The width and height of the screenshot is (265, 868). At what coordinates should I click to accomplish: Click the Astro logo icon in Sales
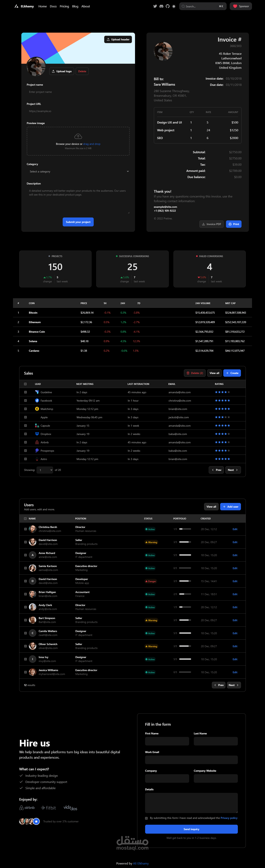37,459
